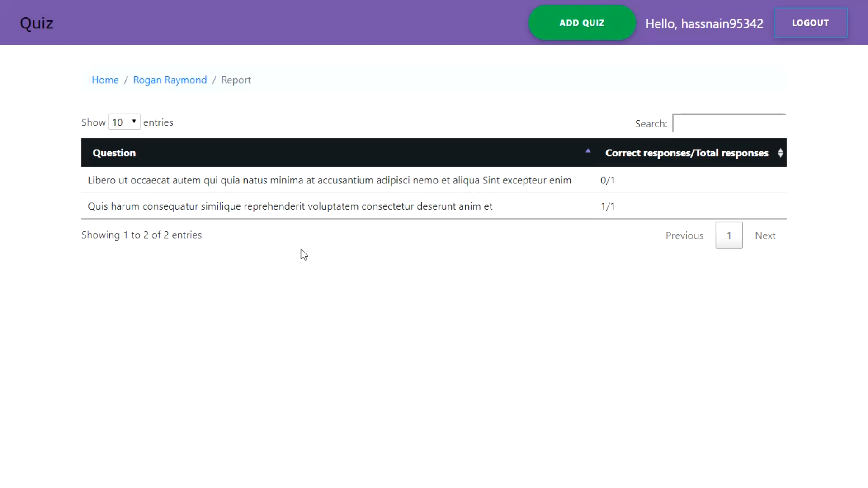Click the Hello, hassnain95342 greeting text
Image resolution: width=868 pixels, height=488 pixels.
[x=704, y=23]
